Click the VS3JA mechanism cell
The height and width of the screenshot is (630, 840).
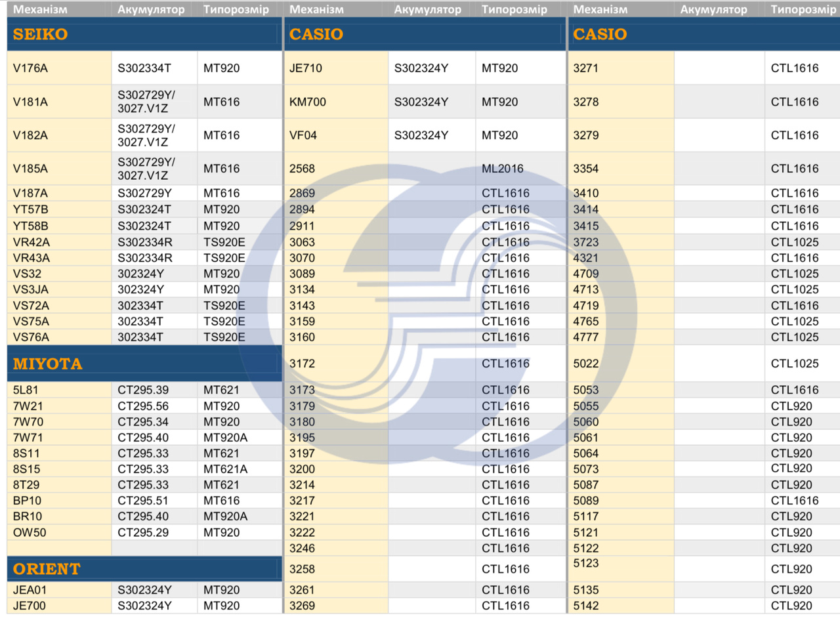point(31,289)
